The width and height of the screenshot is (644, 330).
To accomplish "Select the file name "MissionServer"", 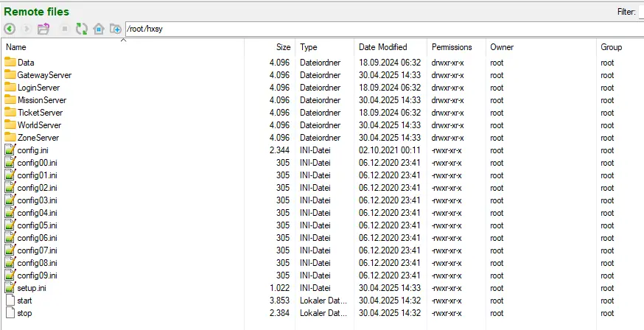I will [42, 100].
